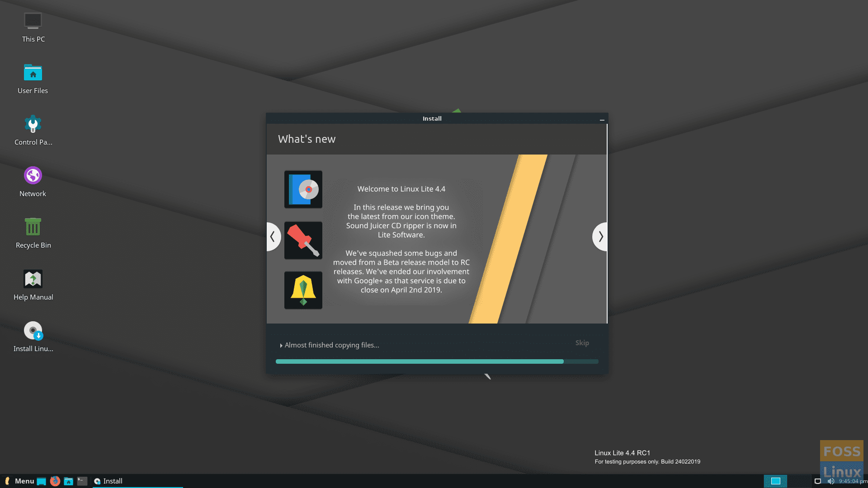
Task: Click the next arrow on slideshow
Action: pyautogui.click(x=600, y=237)
